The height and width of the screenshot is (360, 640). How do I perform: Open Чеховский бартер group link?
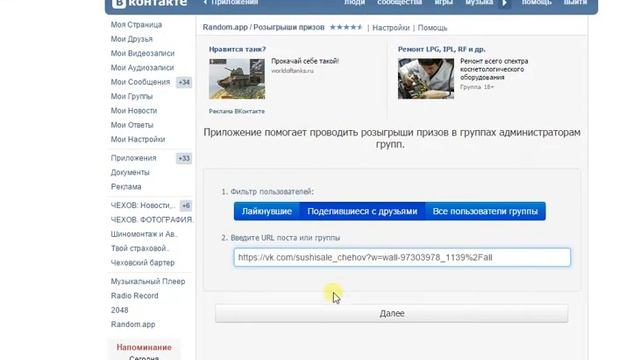142,262
